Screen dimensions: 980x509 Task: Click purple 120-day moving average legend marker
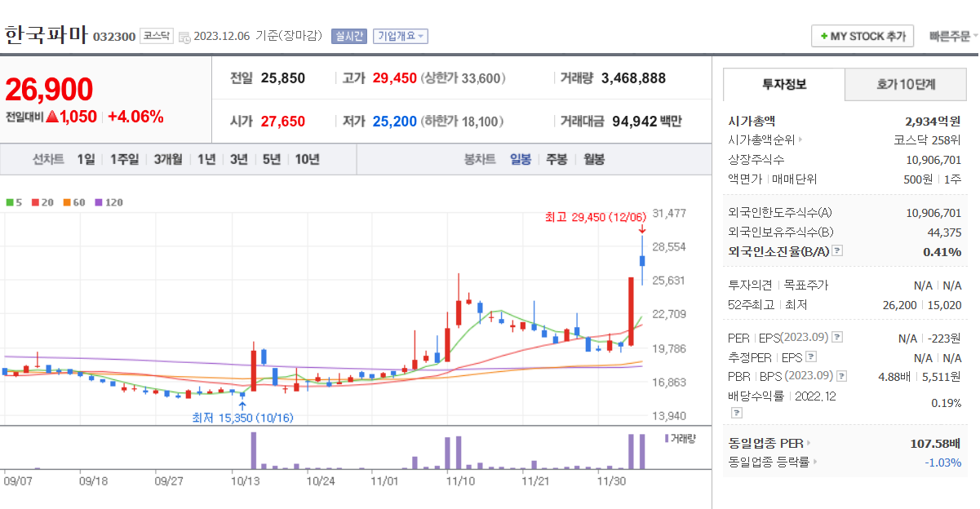98,201
